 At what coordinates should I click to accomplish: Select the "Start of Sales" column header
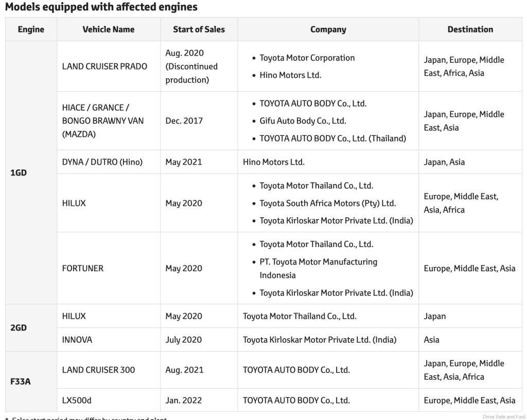point(199,29)
